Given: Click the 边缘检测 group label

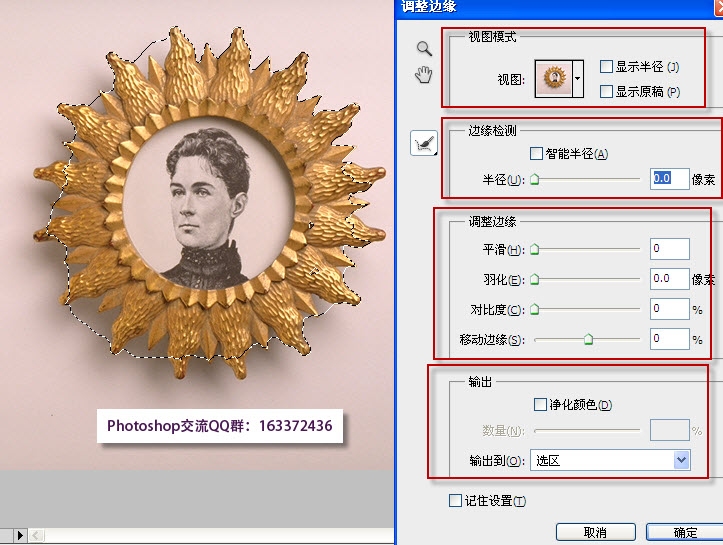Looking at the screenshot, I should point(492,130).
